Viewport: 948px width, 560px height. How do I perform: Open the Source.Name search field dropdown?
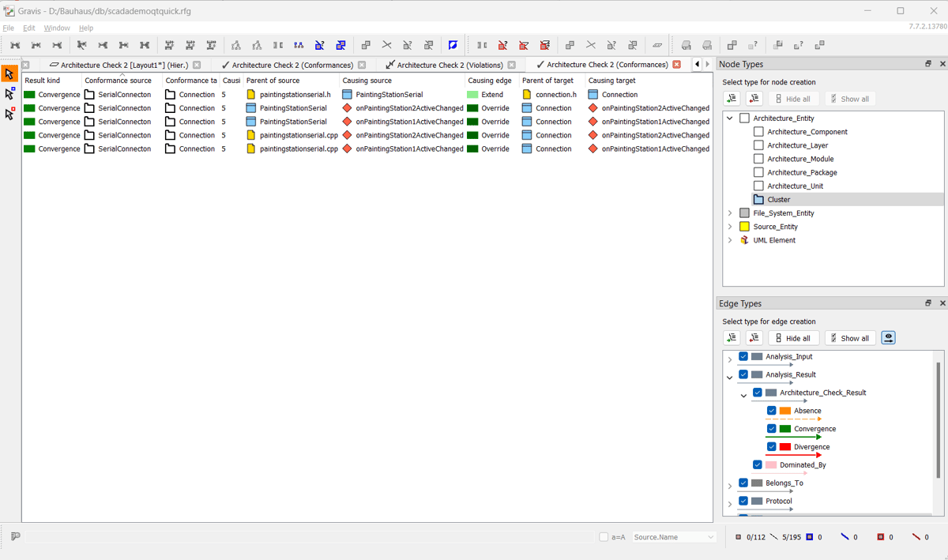click(710, 537)
